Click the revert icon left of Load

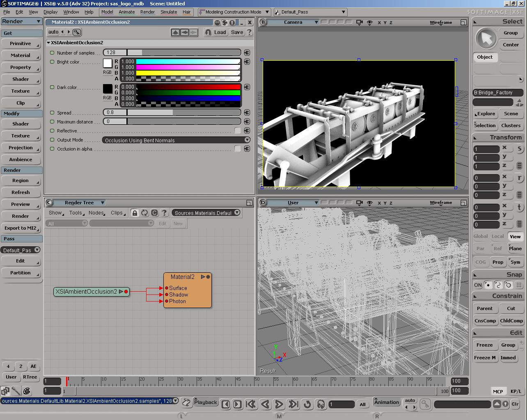[208, 32]
